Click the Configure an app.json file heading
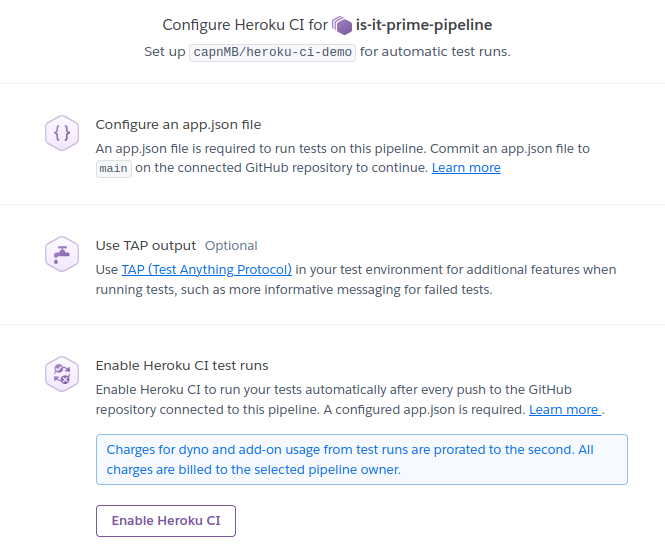 178,125
